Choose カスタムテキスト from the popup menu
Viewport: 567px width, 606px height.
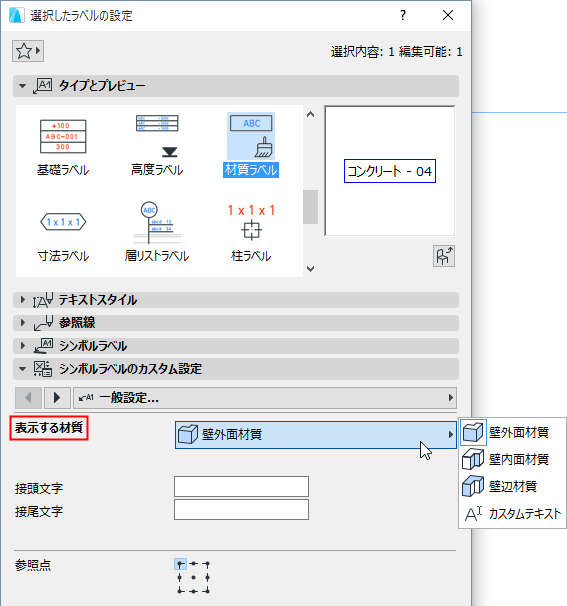tap(512, 514)
